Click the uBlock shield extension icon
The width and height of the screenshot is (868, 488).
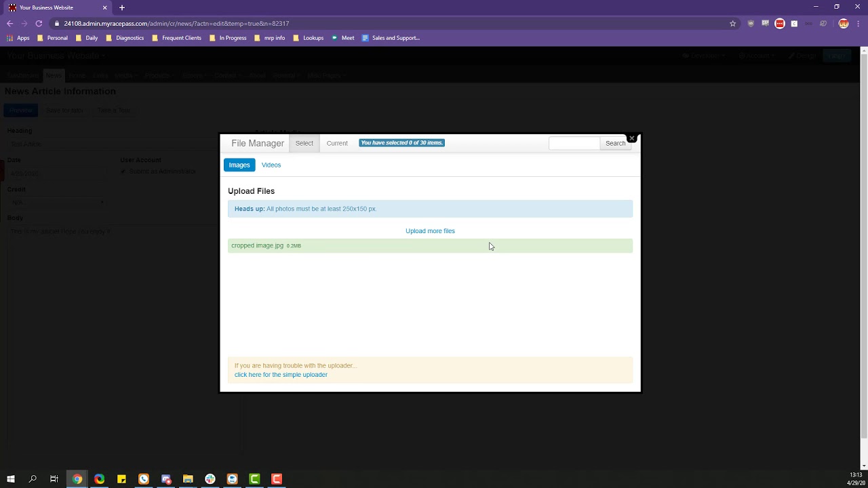[750, 23]
